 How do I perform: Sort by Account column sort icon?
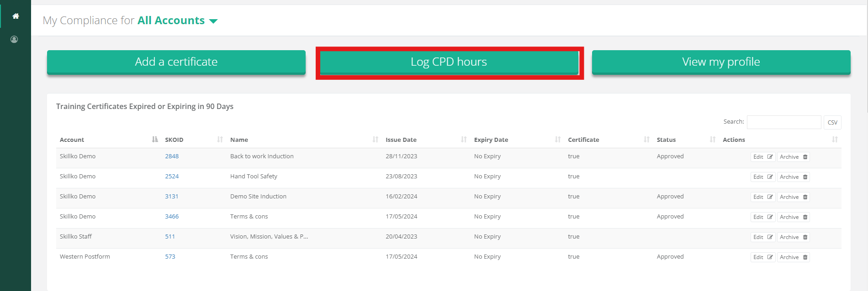pyautogui.click(x=155, y=140)
